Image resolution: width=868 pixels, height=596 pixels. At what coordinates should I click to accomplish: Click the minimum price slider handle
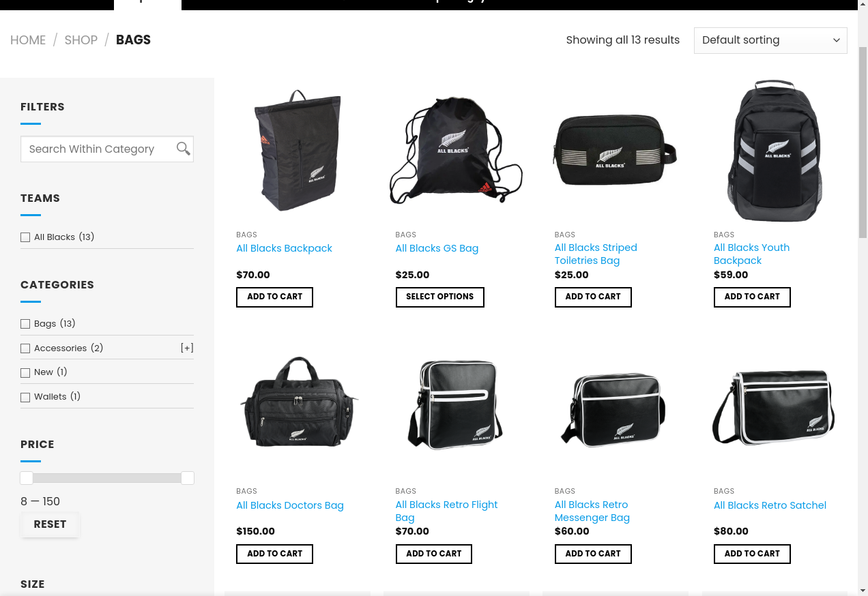[27, 478]
